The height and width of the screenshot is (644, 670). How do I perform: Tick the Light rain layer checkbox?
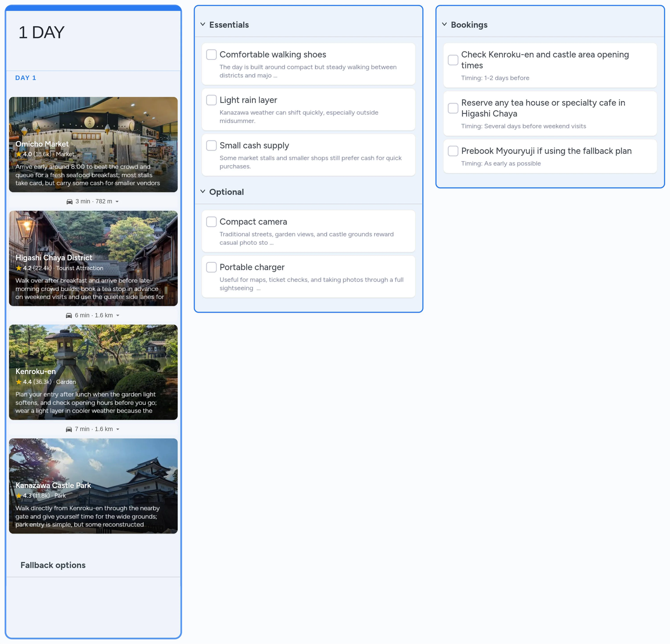point(211,100)
